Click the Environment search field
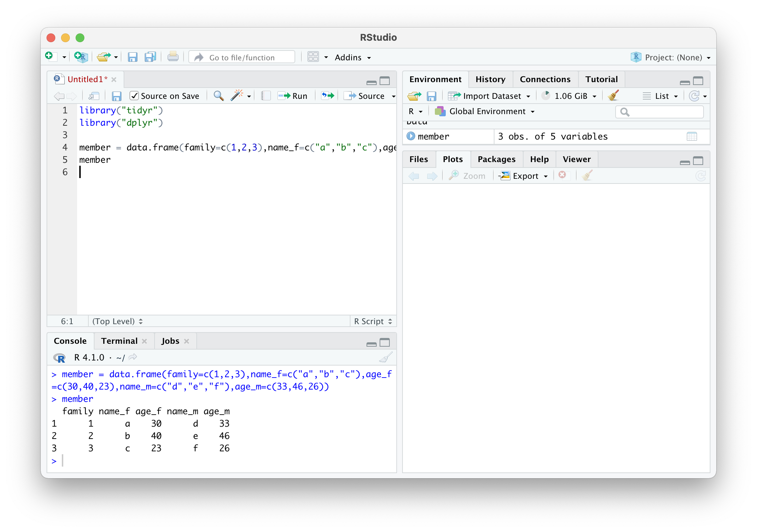 tap(659, 112)
